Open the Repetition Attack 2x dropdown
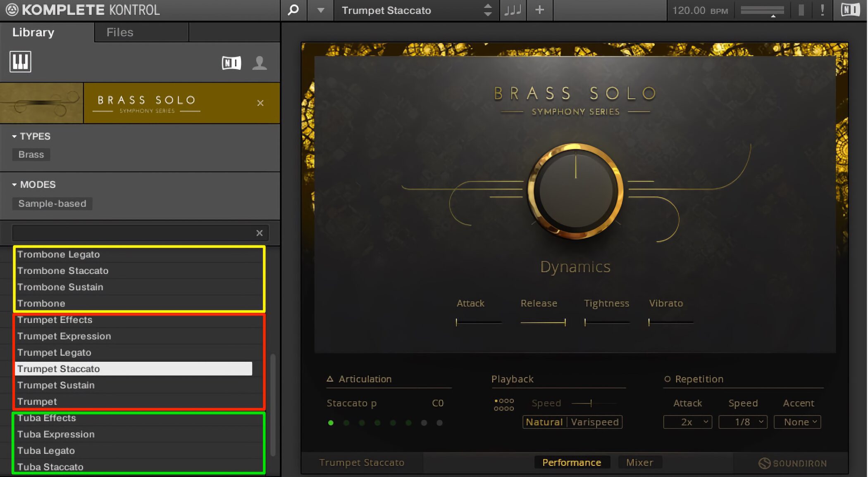The width and height of the screenshot is (868, 477). (x=688, y=422)
